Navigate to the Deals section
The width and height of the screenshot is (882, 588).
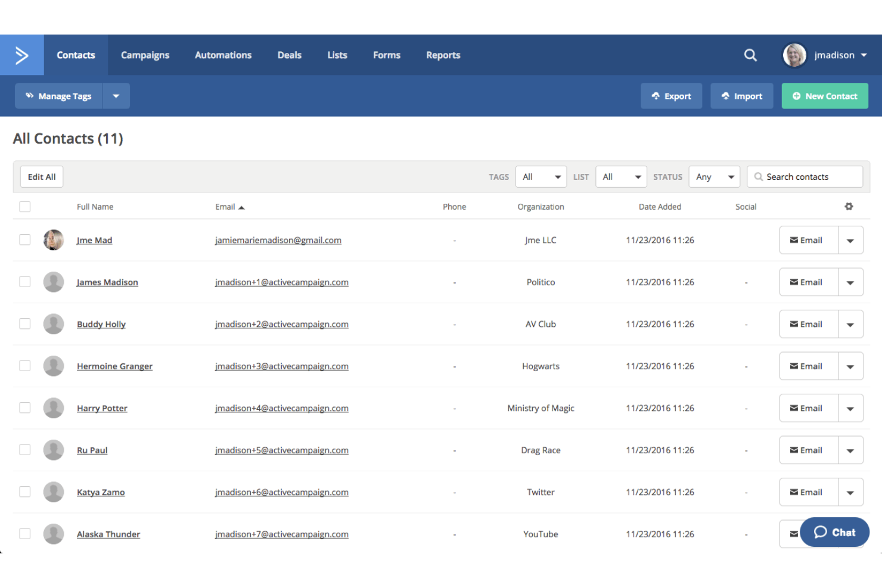[x=289, y=55]
